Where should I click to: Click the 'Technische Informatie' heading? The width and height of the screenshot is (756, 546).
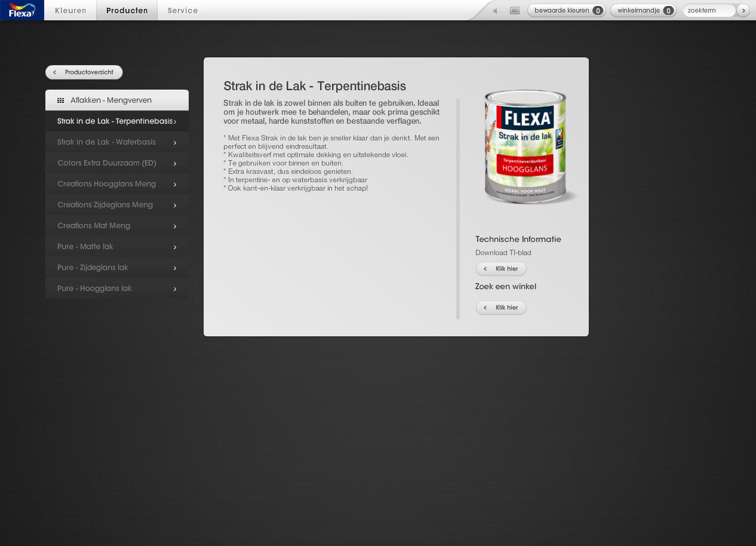(x=518, y=239)
